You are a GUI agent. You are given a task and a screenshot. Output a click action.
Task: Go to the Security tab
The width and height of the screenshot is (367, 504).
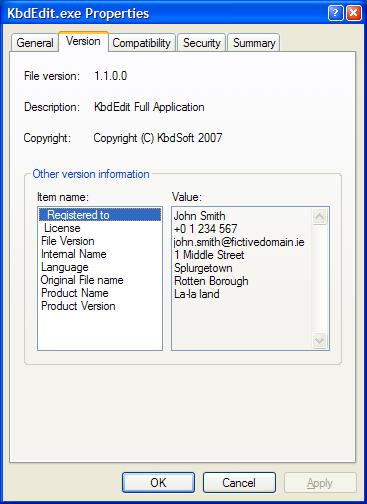point(202,43)
